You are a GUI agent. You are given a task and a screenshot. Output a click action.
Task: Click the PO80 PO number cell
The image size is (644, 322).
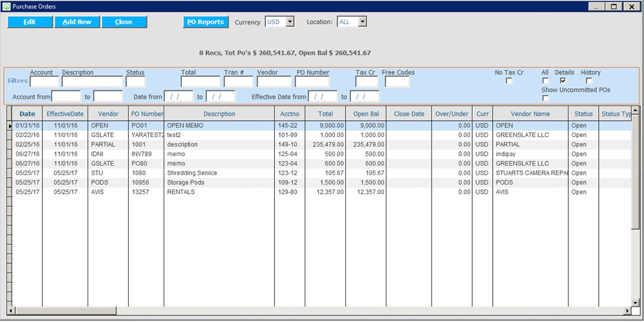click(x=147, y=164)
